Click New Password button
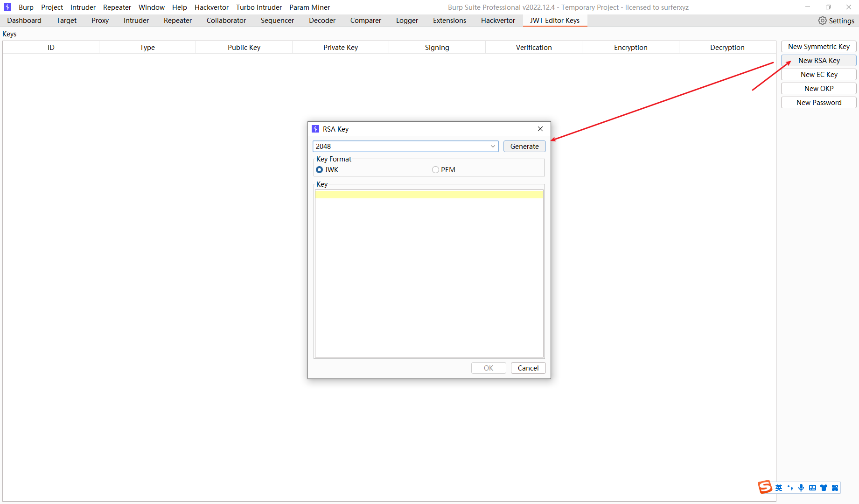This screenshot has width=859, height=504. 819,103
